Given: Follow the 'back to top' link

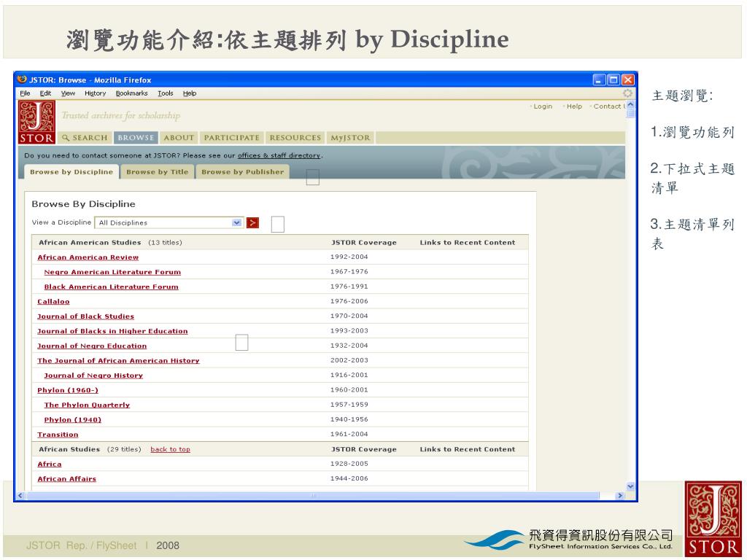Looking at the screenshot, I should click(x=170, y=449).
